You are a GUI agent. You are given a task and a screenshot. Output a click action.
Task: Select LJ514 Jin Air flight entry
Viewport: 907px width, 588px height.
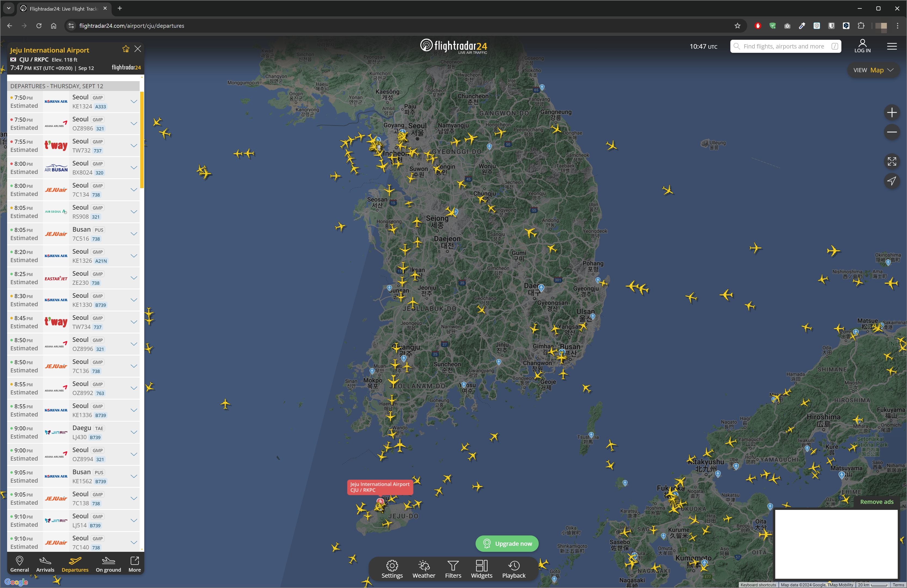[73, 520]
